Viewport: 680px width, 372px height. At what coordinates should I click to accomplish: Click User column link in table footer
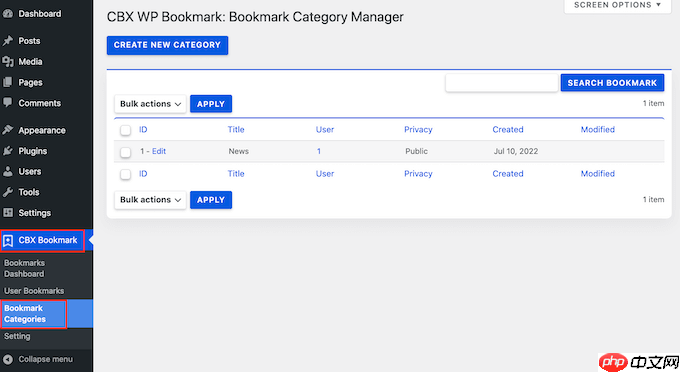click(x=325, y=174)
